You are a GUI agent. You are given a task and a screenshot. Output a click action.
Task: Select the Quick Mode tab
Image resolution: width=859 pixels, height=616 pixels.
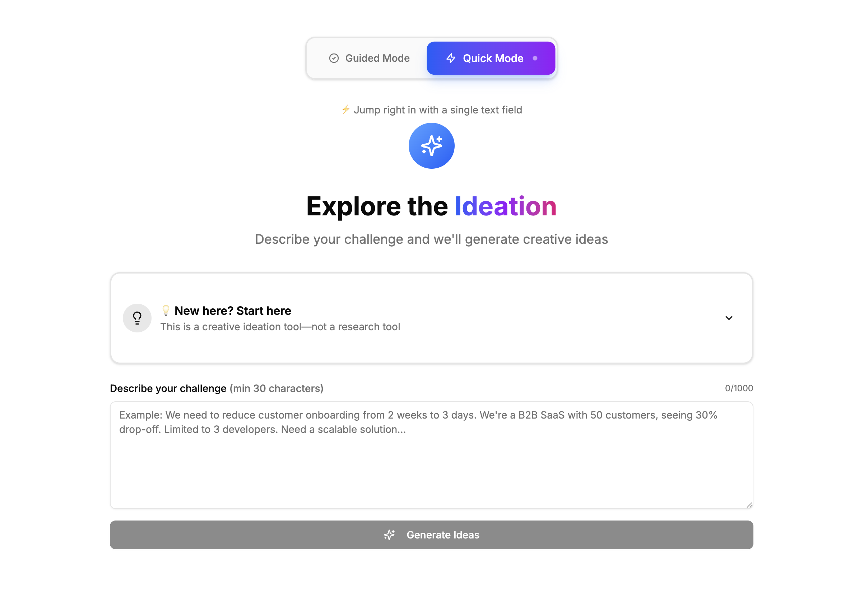click(x=491, y=58)
